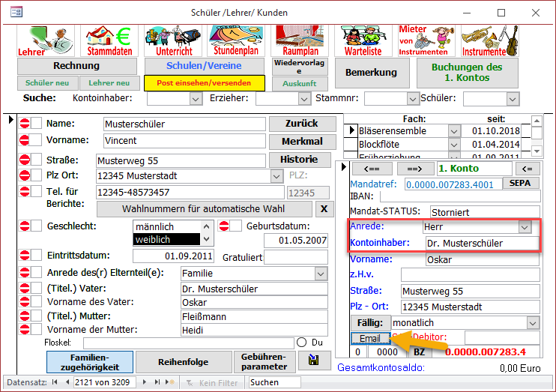Expand the Kontoinhaber search dropdown

click(x=196, y=98)
